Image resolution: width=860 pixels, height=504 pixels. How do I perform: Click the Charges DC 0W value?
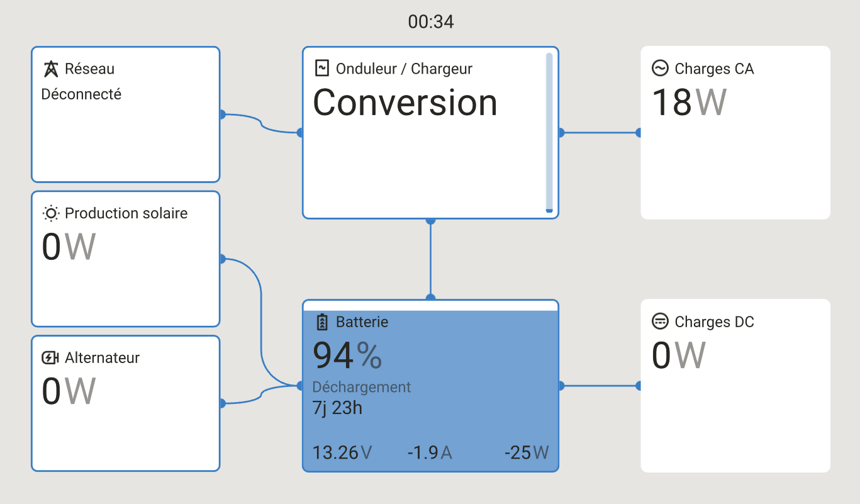[678, 356]
